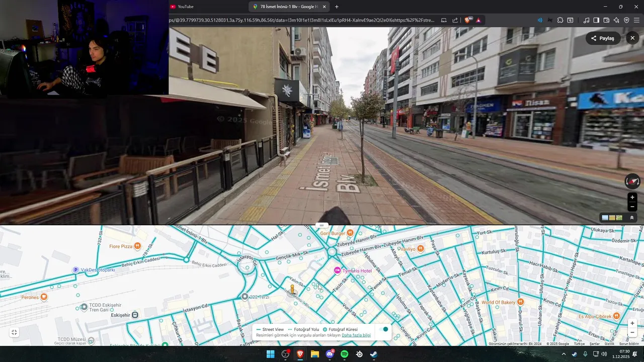Viewport: 644px width, 362px height.
Task: Collapse map with the fullscreen corner icon
Action: [x=14, y=332]
